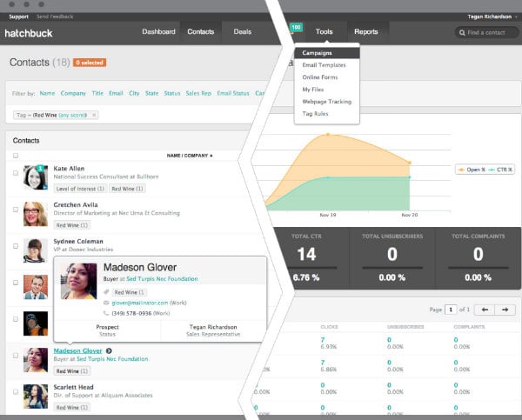Go to next page arrow
The width and height of the screenshot is (522, 420).
click(x=505, y=310)
